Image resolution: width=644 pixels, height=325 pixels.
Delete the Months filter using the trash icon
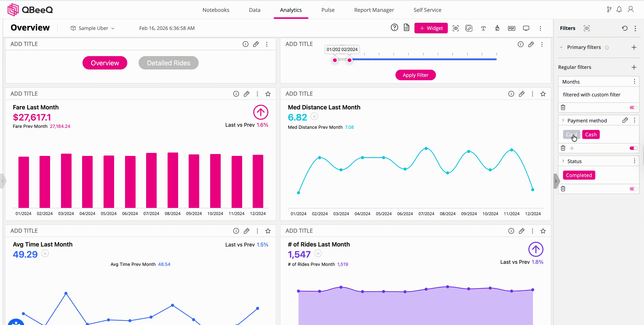[563, 108]
